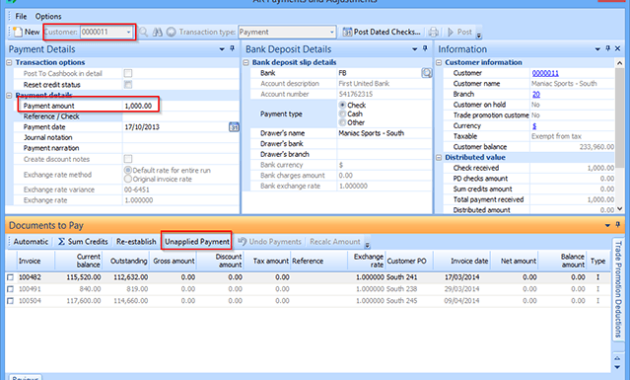630x380 pixels.
Task: Check the box for invoice 100491
Action: pos(10,289)
